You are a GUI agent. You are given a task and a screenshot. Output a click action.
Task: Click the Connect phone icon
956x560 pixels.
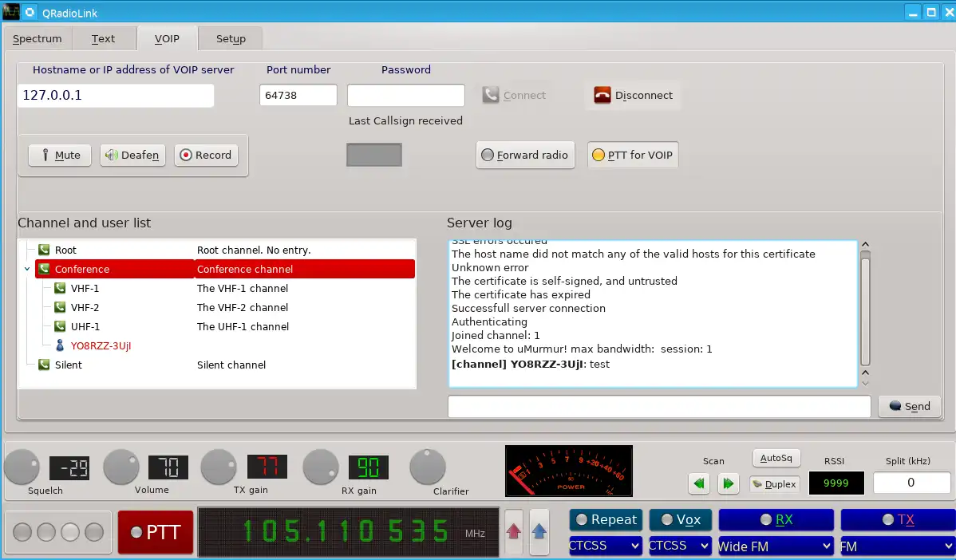pyautogui.click(x=490, y=95)
